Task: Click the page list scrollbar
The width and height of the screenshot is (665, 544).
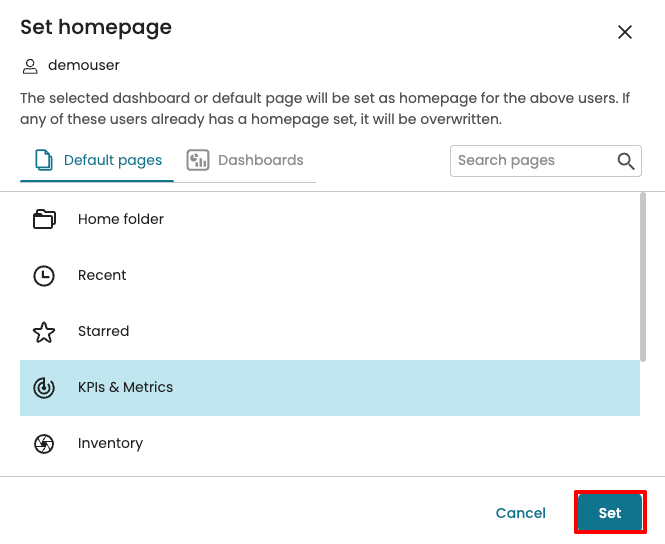Action: click(x=643, y=277)
